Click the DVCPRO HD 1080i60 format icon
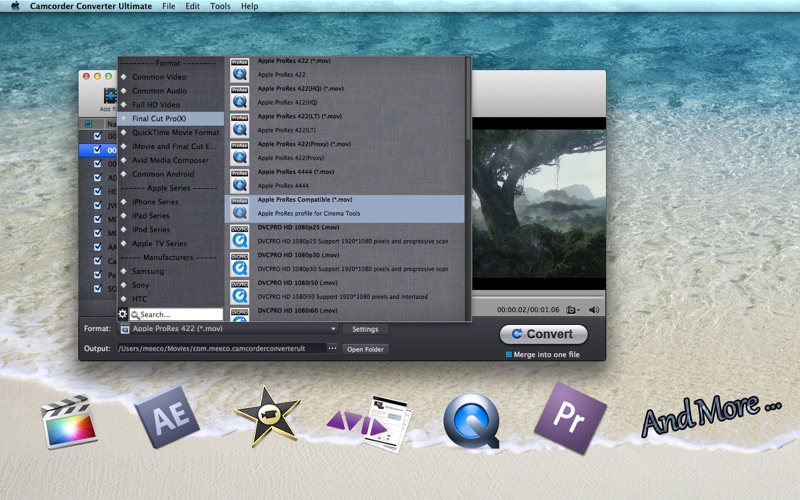The width and height of the screenshot is (800, 500). (x=239, y=314)
